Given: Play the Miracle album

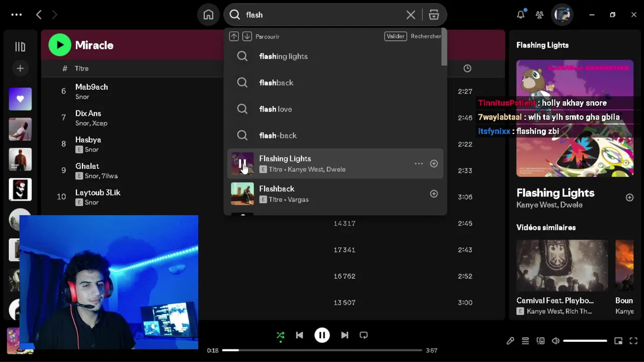Looking at the screenshot, I should coord(60,45).
